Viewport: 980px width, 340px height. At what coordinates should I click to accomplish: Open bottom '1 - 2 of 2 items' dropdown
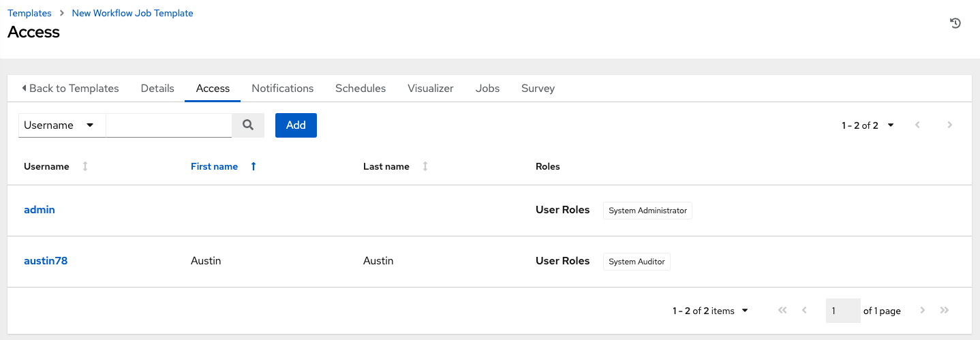pos(710,311)
